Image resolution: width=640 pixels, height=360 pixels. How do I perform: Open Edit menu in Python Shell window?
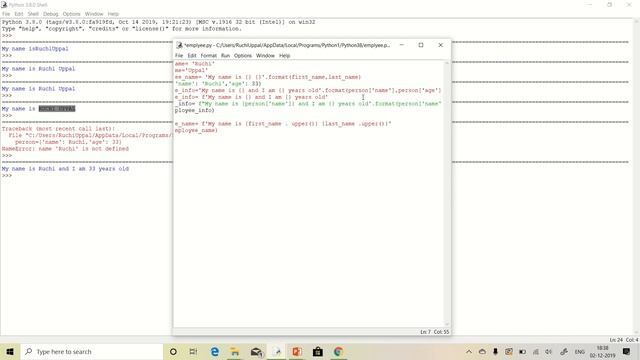tap(19, 14)
